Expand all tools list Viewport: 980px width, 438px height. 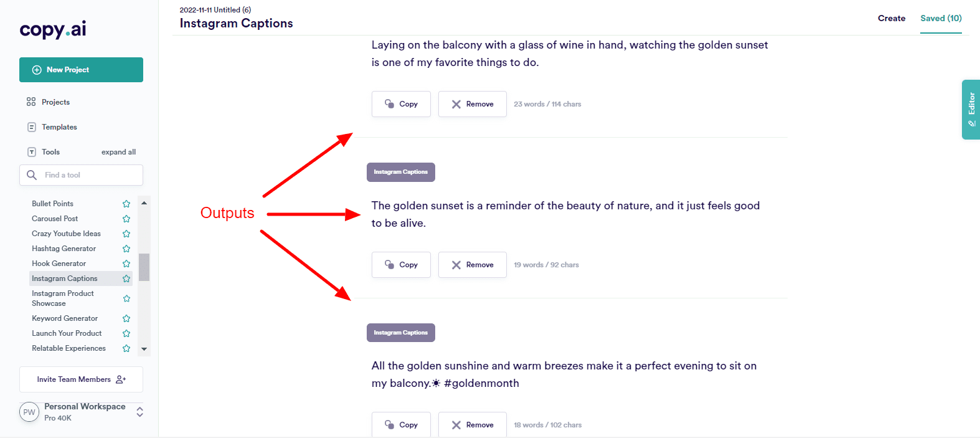(118, 152)
